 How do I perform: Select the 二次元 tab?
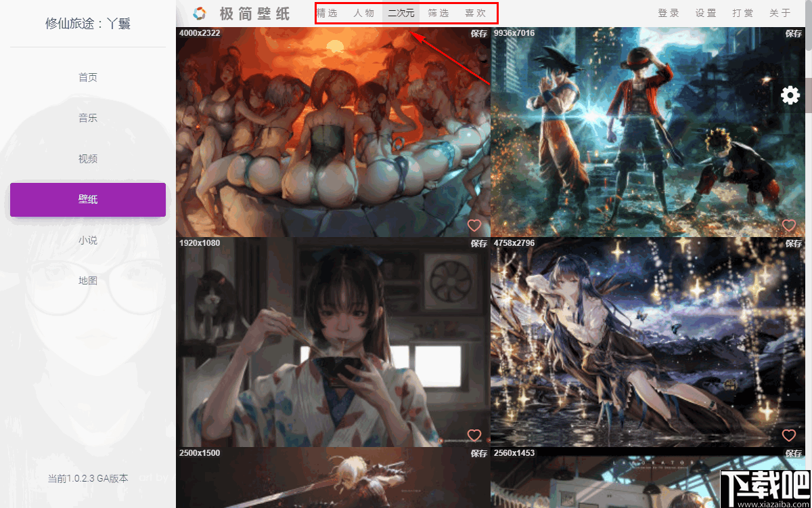pyautogui.click(x=401, y=13)
